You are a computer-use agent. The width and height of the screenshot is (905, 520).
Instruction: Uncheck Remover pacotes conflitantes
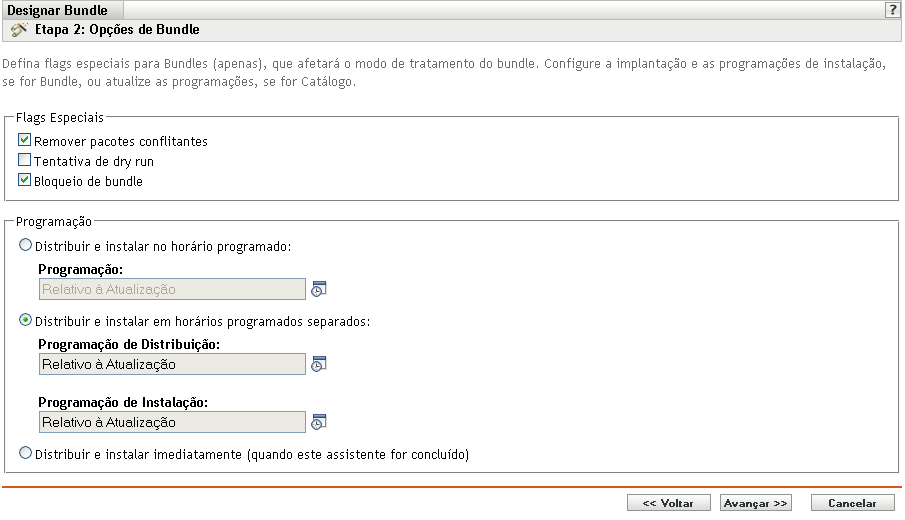(x=25, y=141)
